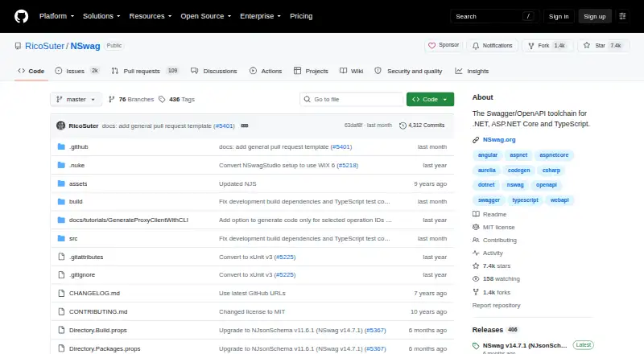Click the CHANGELOG.md file icon

(61, 293)
